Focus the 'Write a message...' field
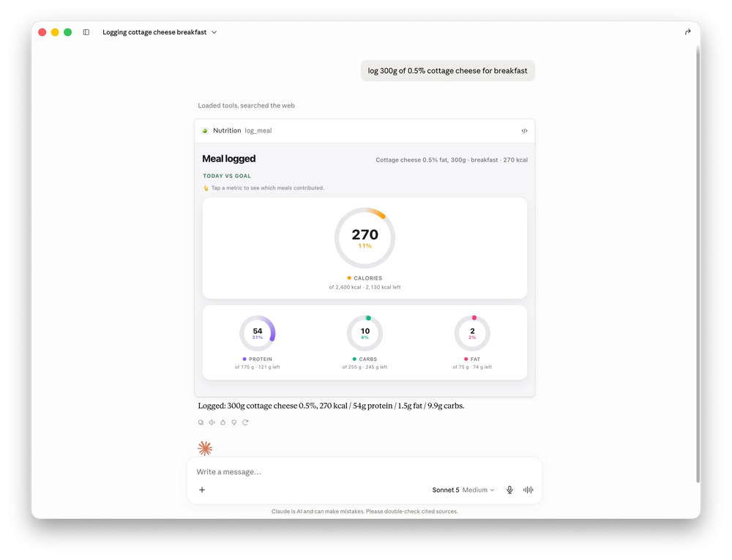This screenshot has width=732, height=560. coord(364,472)
